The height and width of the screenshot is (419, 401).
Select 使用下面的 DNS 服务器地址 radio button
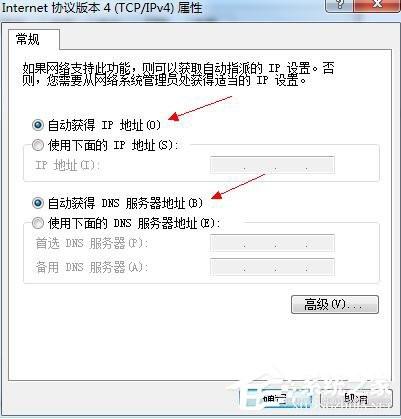coord(38,223)
